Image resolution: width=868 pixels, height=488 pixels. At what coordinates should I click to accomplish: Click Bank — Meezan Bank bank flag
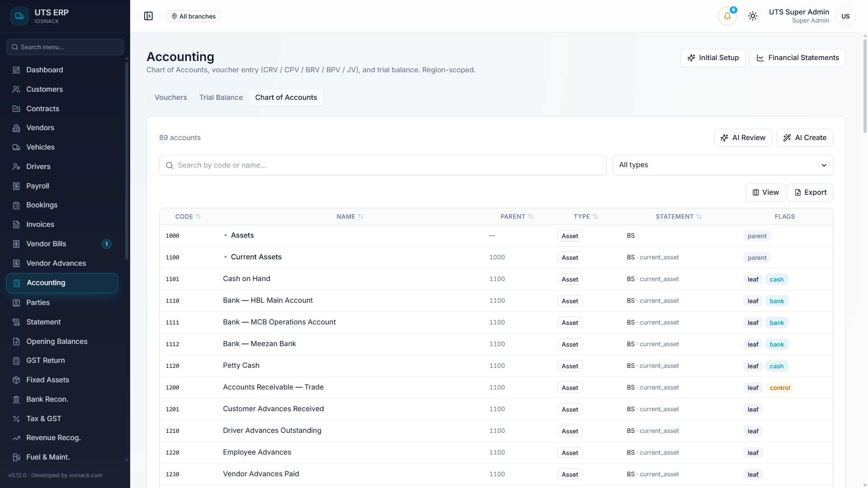pos(777,344)
